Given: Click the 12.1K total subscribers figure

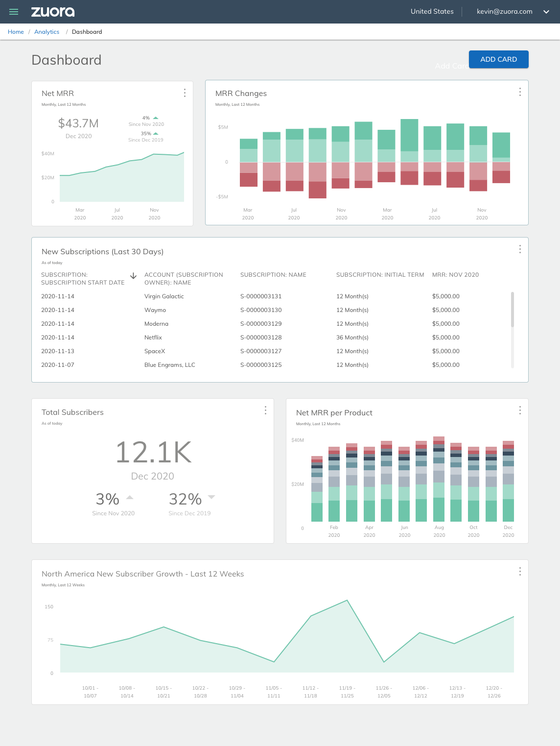Looking at the screenshot, I should pyautogui.click(x=153, y=452).
